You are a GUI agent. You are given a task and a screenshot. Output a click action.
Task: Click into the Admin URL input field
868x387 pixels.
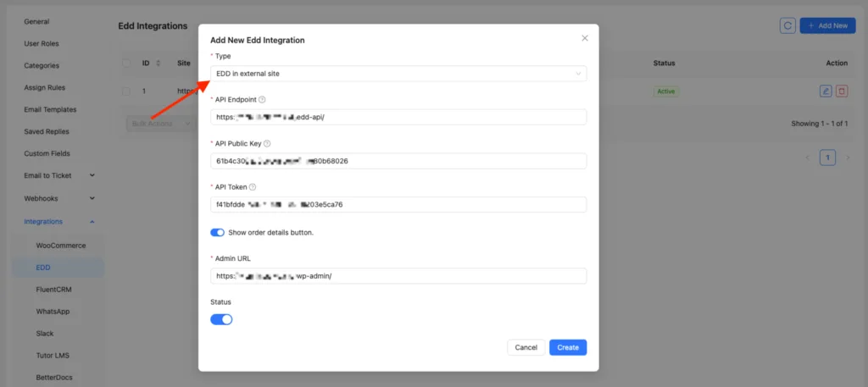coord(398,276)
